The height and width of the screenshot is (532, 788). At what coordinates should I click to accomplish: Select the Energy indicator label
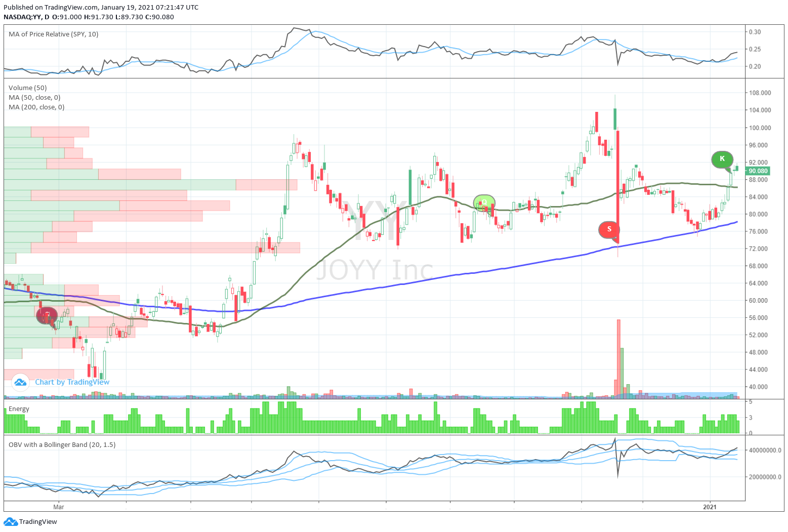pyautogui.click(x=19, y=409)
